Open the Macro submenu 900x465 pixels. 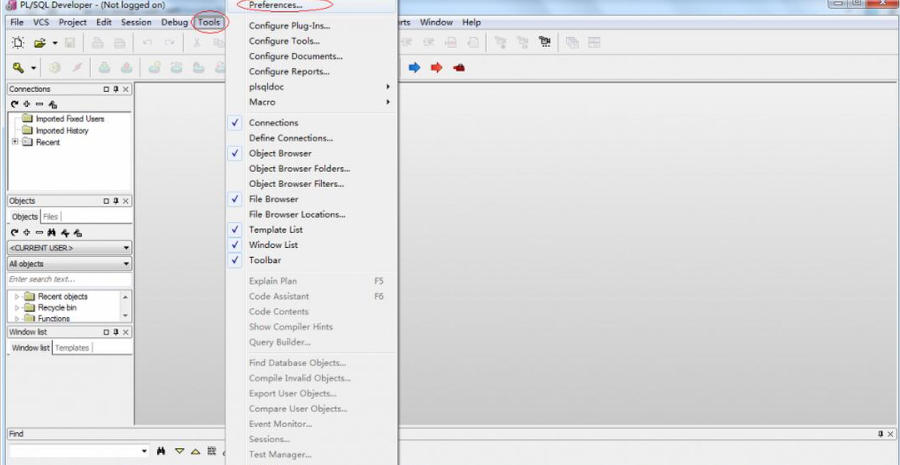312,102
